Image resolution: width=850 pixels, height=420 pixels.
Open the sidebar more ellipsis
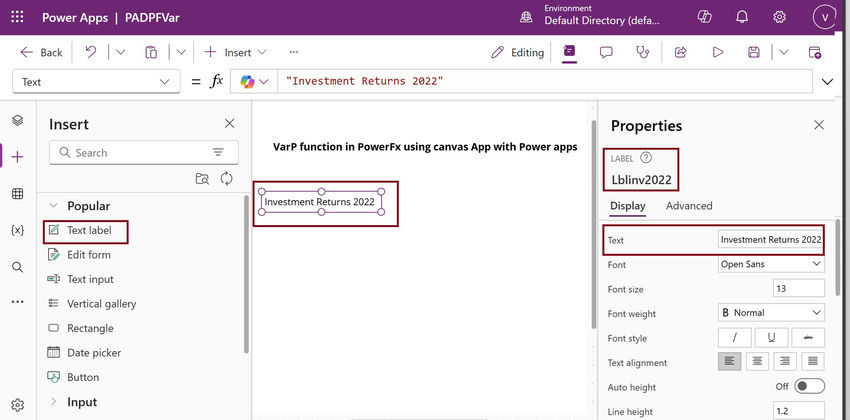[x=17, y=301]
